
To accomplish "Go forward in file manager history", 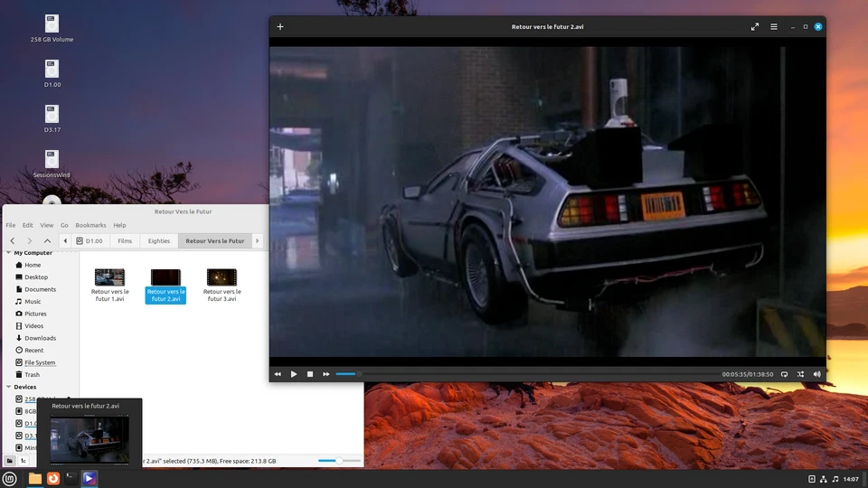I will 30,240.
